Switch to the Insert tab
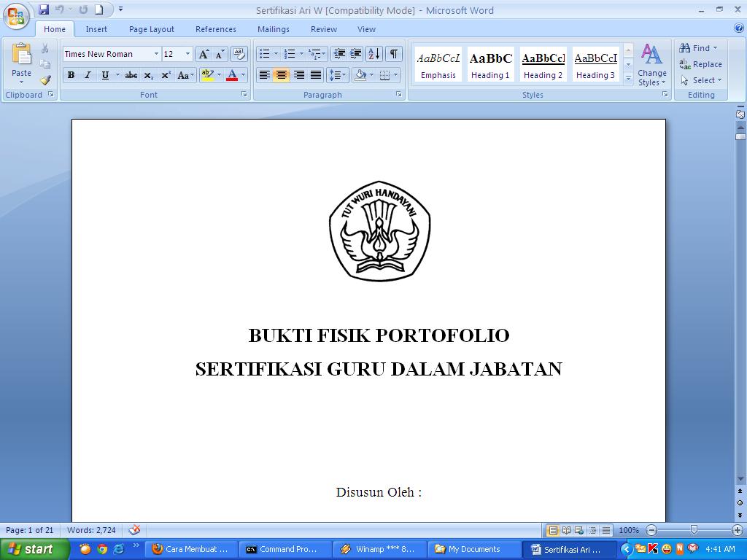747x560 pixels. click(x=96, y=29)
